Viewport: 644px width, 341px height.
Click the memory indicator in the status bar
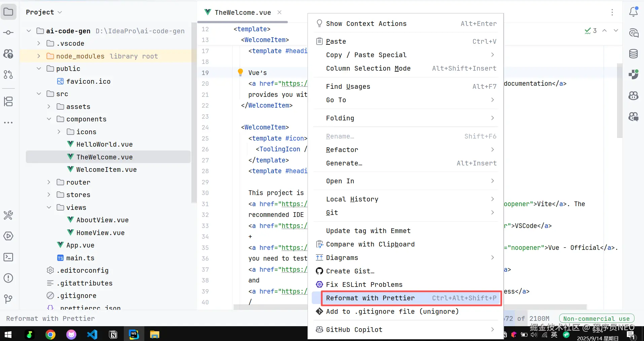pos(527,318)
